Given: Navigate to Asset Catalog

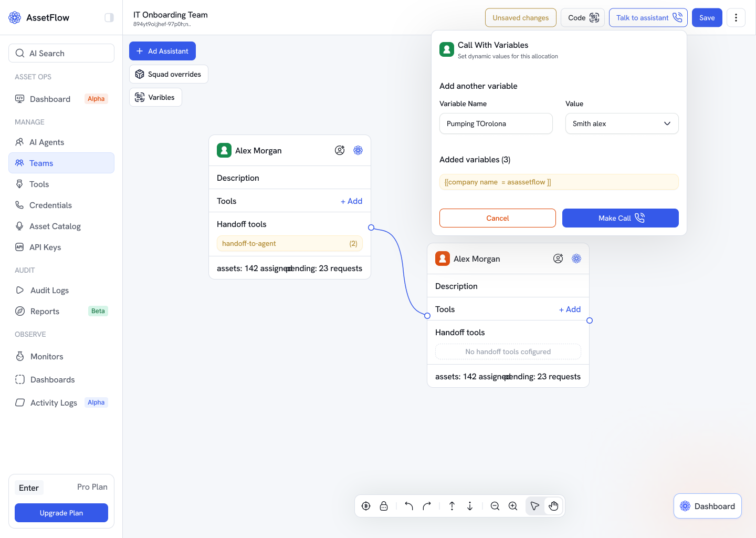Looking at the screenshot, I should (x=61, y=226).
